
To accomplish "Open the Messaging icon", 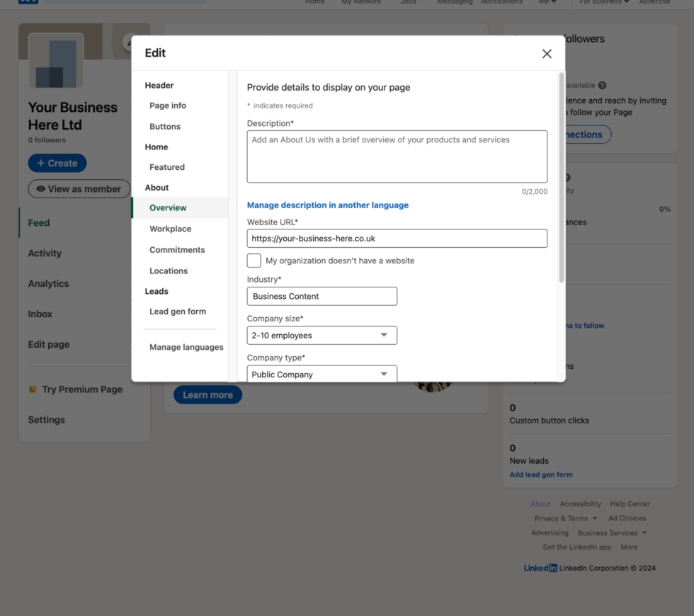I will tap(454, 1).
